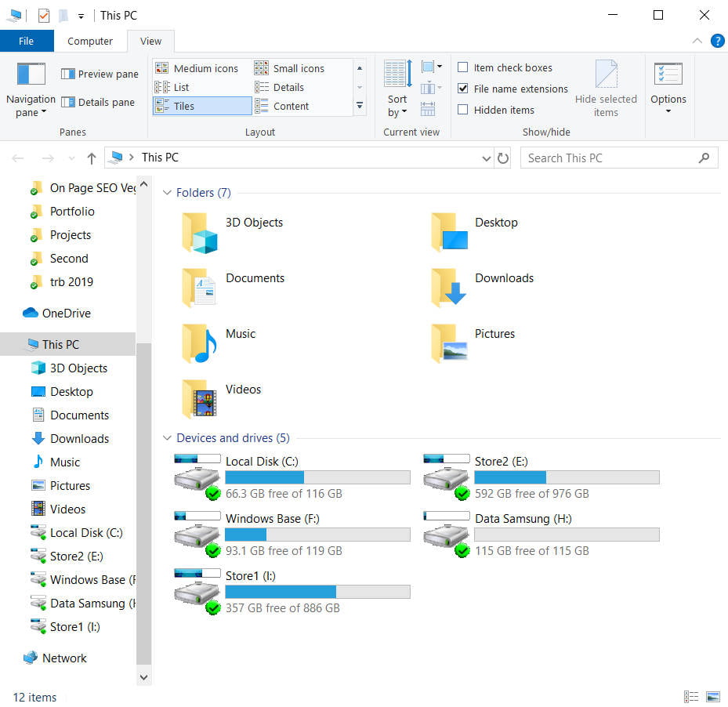Viewport: 728px width, 707px height.
Task: Collapse the Folders section
Action: click(x=167, y=193)
